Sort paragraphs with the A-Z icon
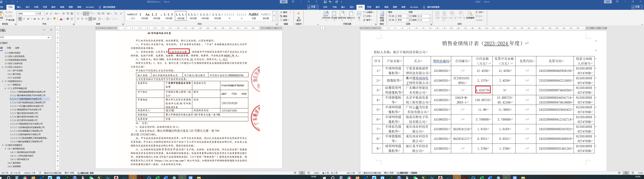 (x=116, y=14)
